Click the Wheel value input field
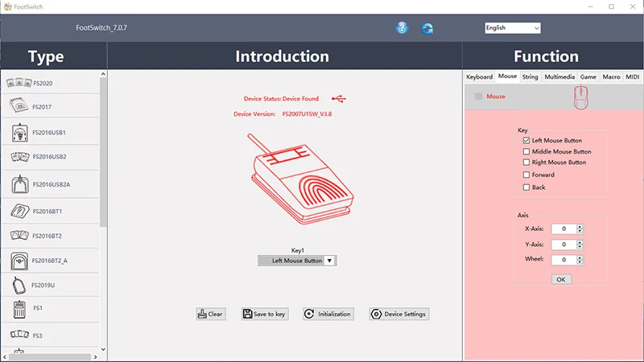644x362 pixels. [x=563, y=260]
